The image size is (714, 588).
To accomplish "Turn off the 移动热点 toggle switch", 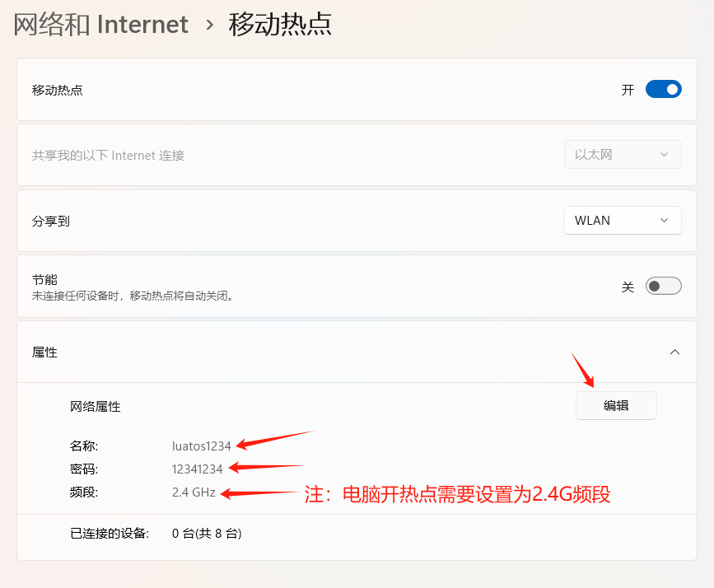I will pyautogui.click(x=664, y=89).
